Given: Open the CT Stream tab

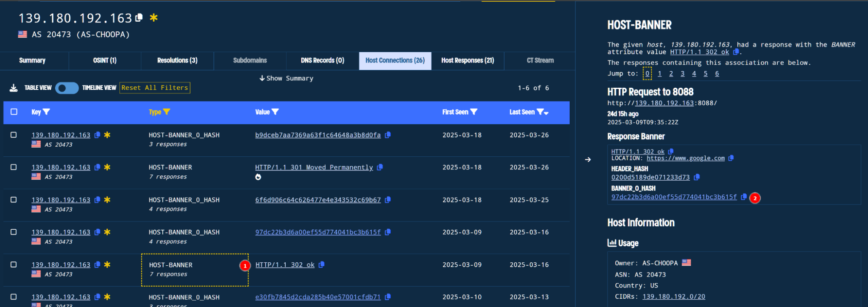Looking at the screenshot, I should 540,60.
